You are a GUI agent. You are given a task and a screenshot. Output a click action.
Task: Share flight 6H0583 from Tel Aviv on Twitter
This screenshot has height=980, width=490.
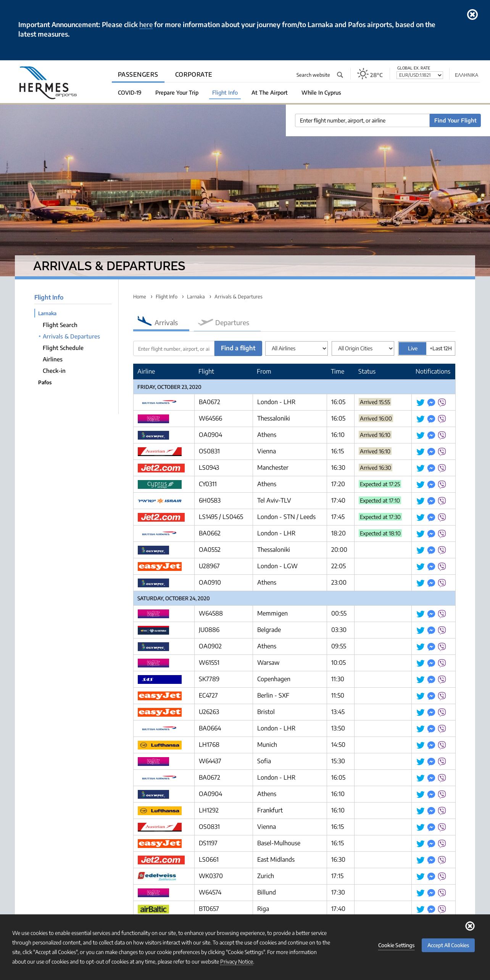[421, 501]
